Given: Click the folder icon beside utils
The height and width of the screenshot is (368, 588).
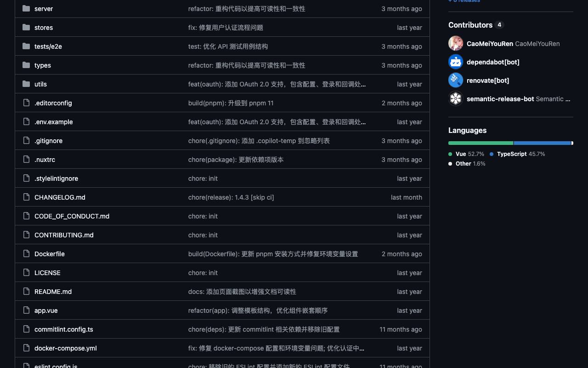Looking at the screenshot, I should [26, 84].
